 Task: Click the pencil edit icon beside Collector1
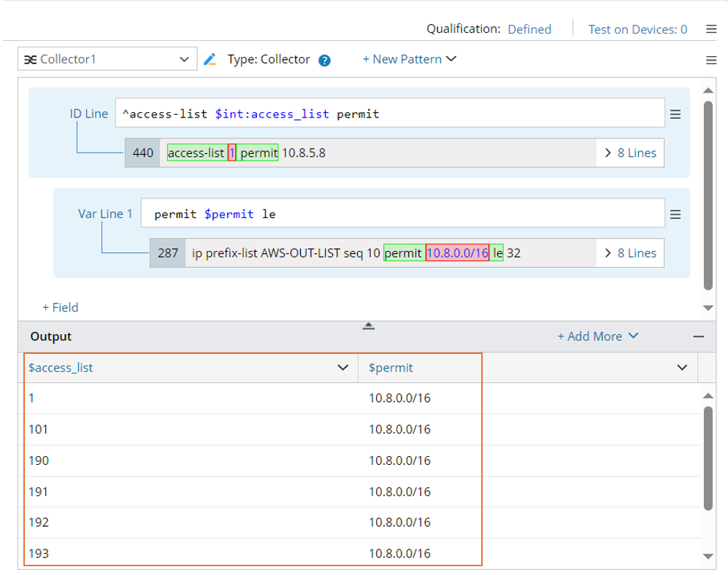[x=210, y=59]
